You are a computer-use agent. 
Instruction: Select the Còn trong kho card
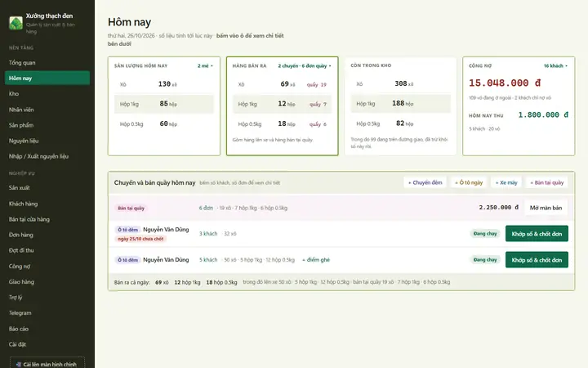[400, 106]
